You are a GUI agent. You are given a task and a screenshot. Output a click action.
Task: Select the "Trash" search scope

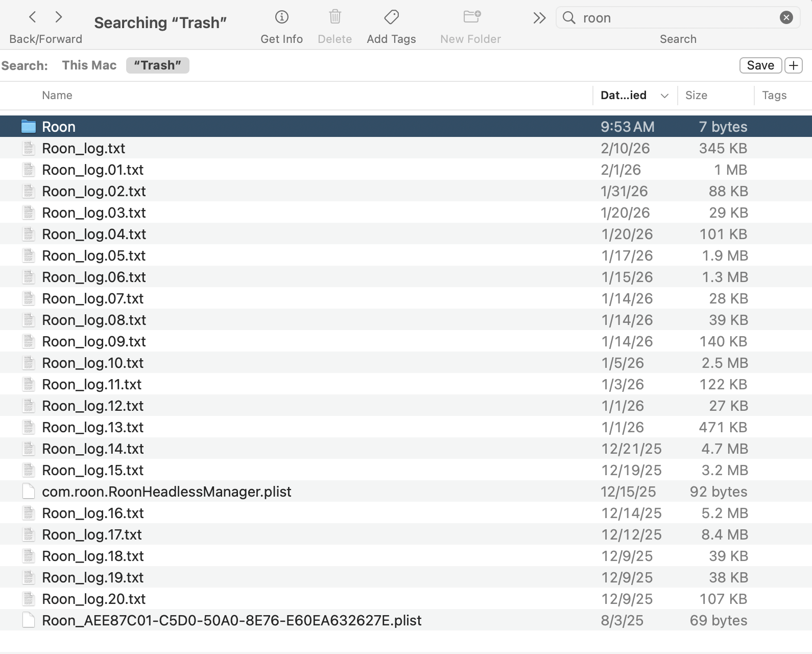coord(157,65)
